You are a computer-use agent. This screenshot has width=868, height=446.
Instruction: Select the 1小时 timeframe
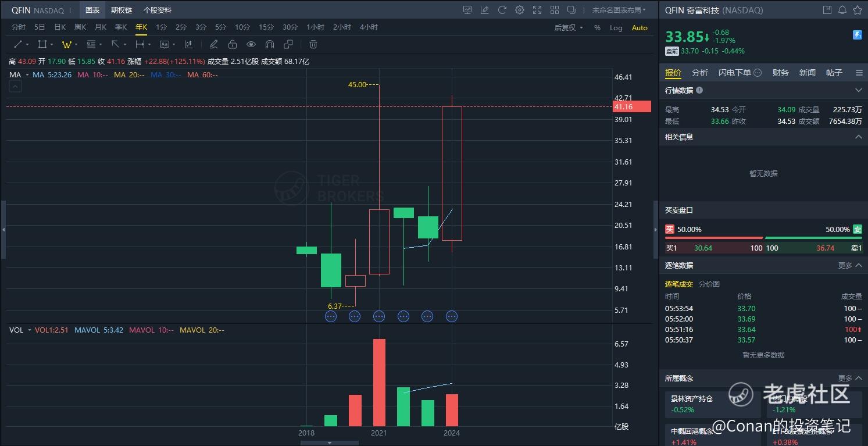click(x=316, y=27)
